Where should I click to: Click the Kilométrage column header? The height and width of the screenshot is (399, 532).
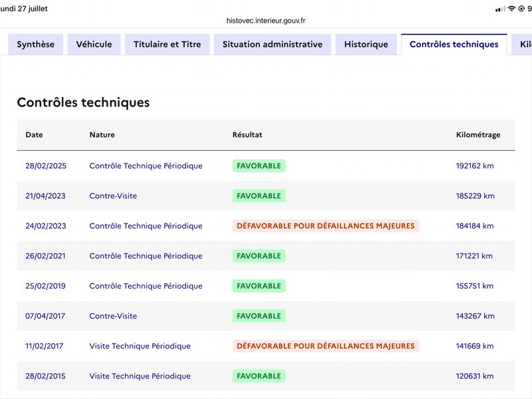point(478,135)
